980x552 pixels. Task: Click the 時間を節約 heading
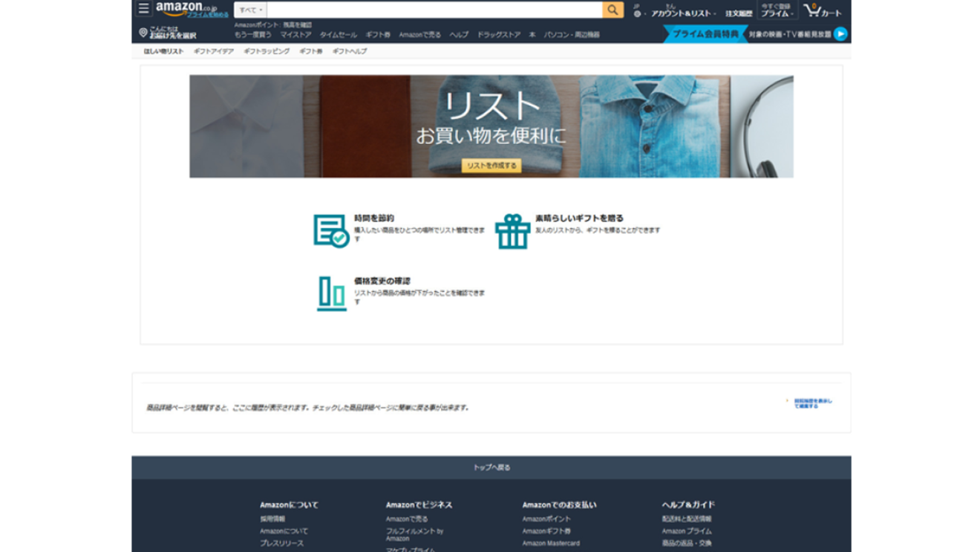(374, 218)
